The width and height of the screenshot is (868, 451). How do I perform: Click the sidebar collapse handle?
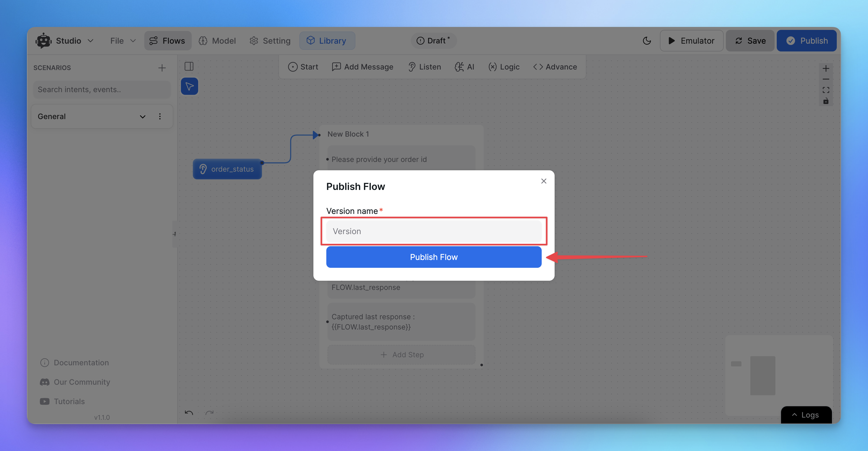click(174, 234)
